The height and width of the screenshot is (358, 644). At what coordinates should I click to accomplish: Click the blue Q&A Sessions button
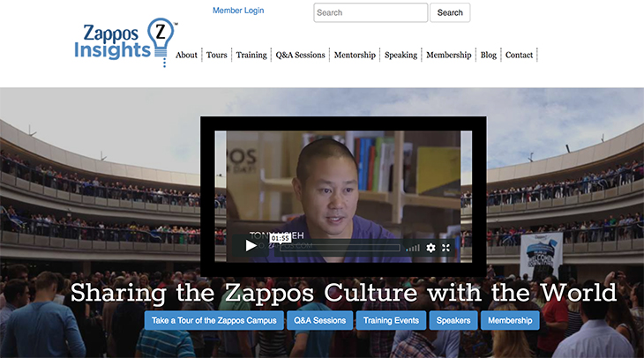pos(319,320)
